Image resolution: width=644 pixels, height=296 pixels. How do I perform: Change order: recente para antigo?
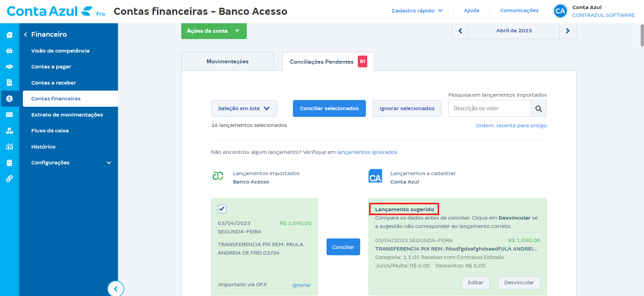pos(511,126)
